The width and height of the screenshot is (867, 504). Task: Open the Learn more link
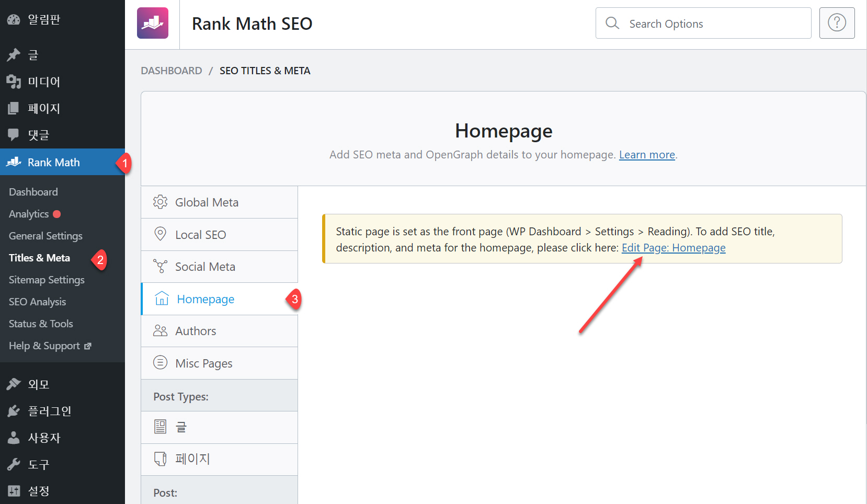pyautogui.click(x=647, y=155)
